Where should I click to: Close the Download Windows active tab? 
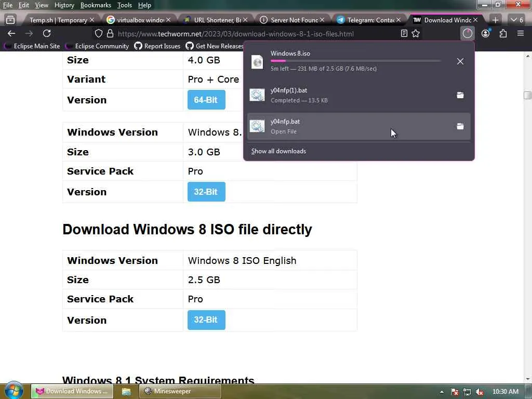475,20
